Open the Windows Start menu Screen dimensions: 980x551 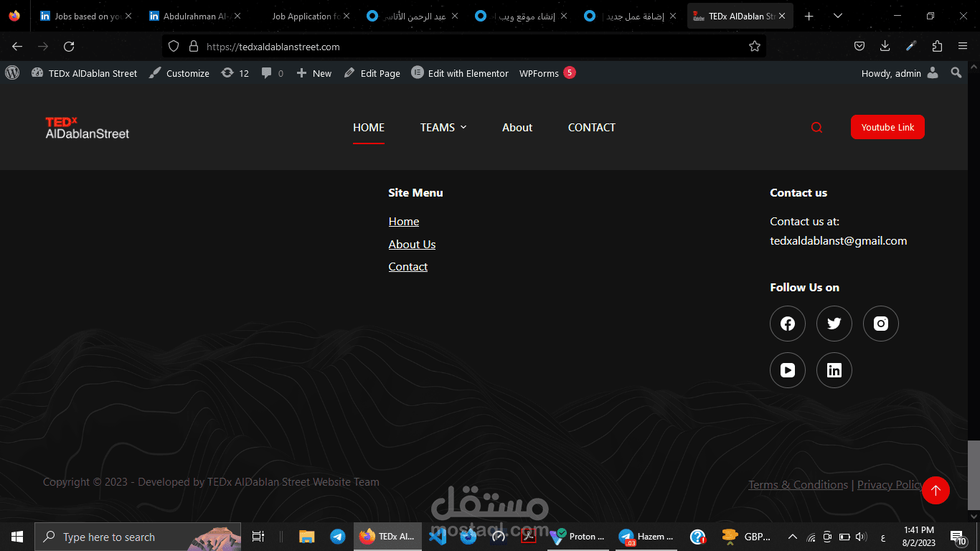17,537
